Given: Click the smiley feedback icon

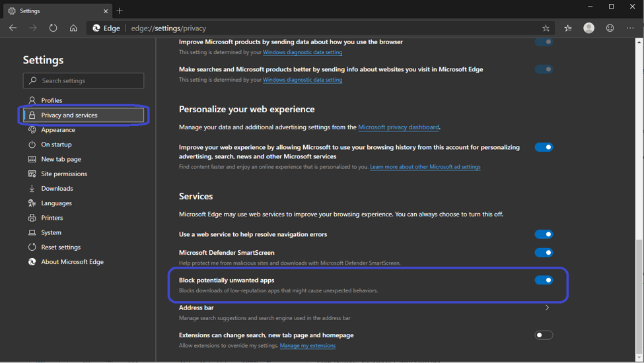Looking at the screenshot, I should [x=610, y=28].
